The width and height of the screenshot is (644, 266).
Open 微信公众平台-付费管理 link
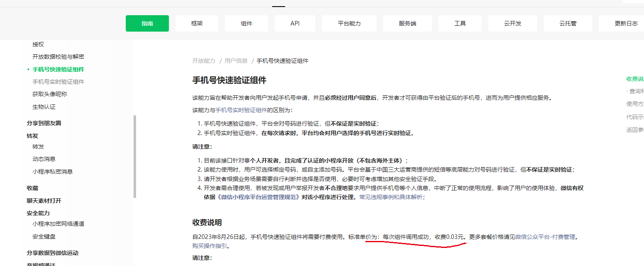(x=545, y=237)
